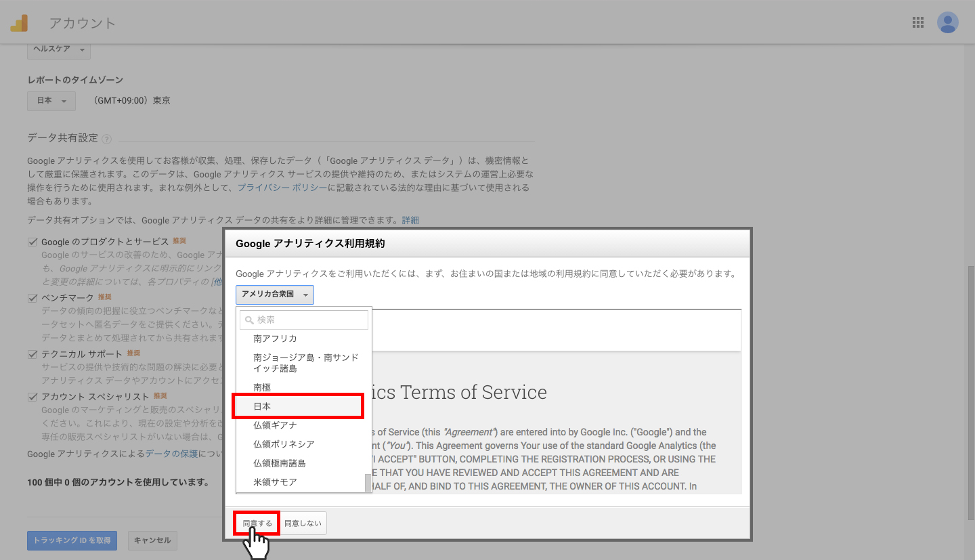This screenshot has height=560, width=975.
Task: Click the help icon beside データ共有設定
Action: (107, 139)
